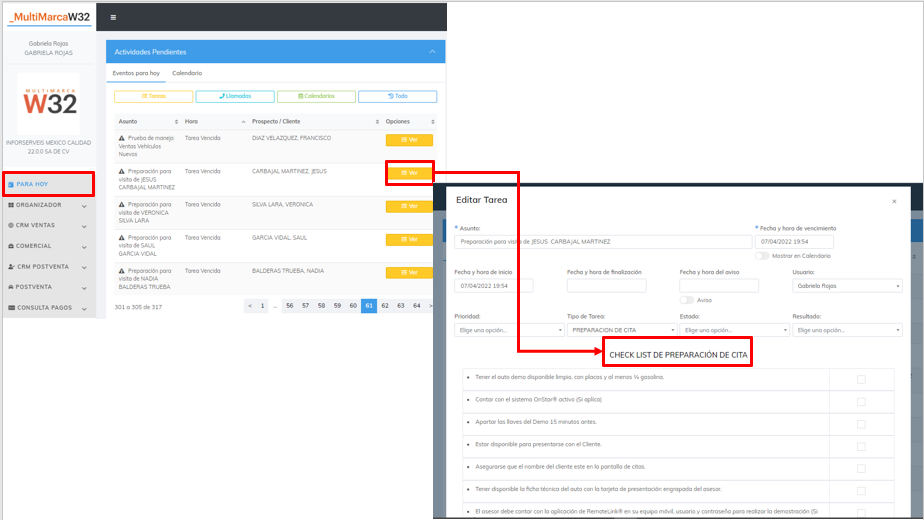Open Resultado dropdown
This screenshot has width=924, height=520.
click(x=847, y=330)
